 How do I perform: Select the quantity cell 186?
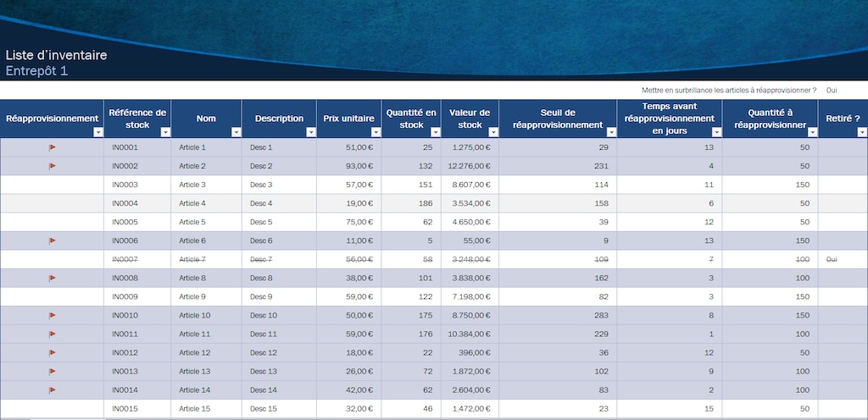[411, 203]
